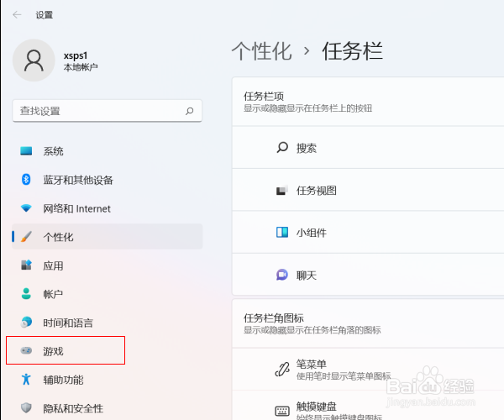The width and height of the screenshot is (504, 420).
Task: Click the 笔菜单 pen icon
Action: [282, 370]
